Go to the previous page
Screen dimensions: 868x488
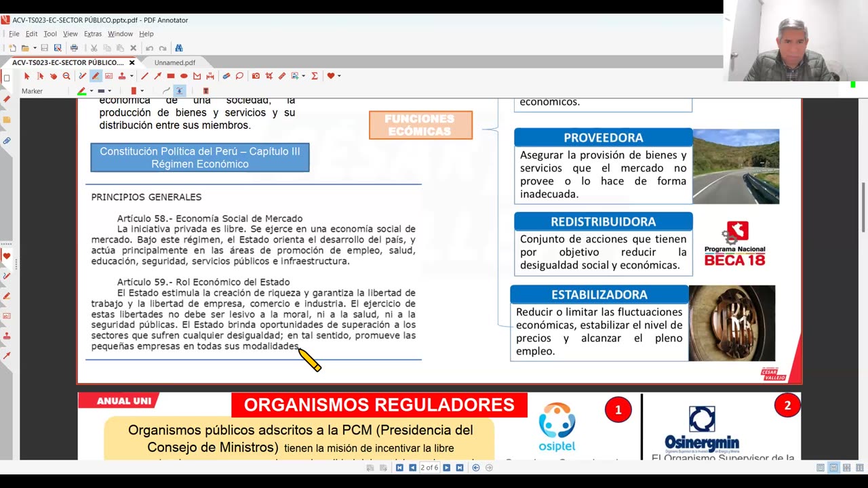412,468
